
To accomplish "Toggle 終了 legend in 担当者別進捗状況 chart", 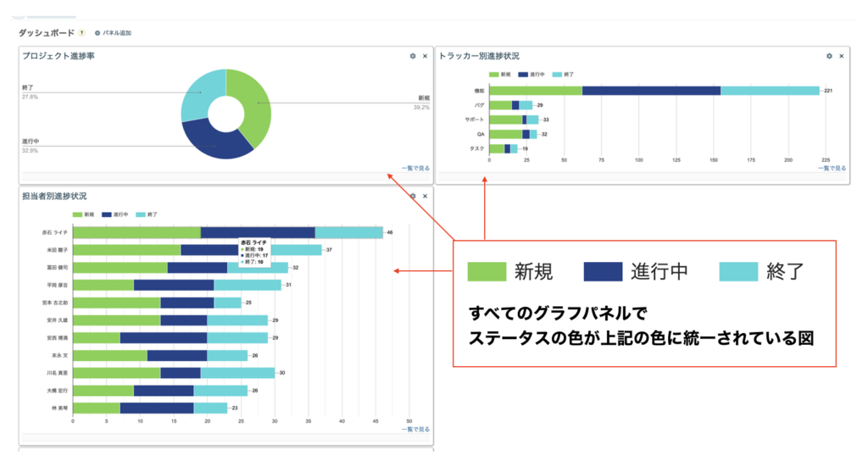I will (147, 214).
